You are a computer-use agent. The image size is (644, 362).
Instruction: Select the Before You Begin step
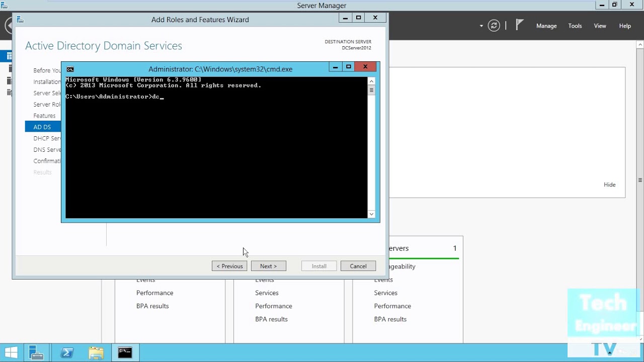(x=47, y=70)
